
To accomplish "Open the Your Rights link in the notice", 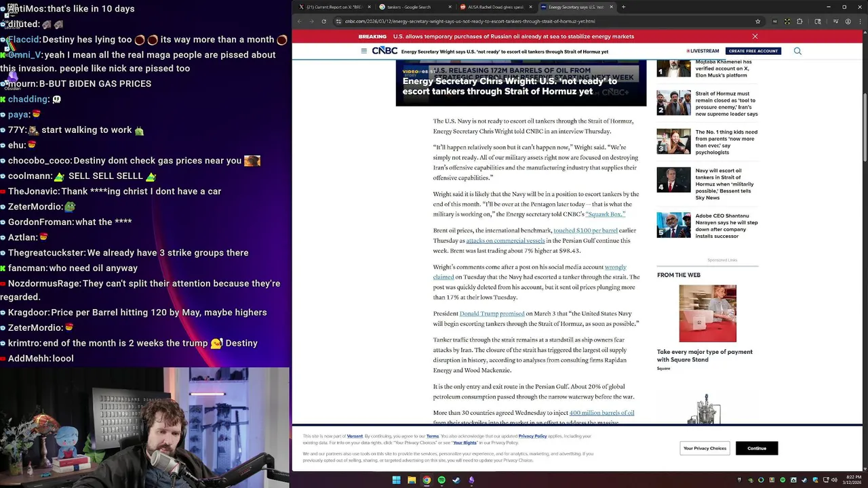I will (x=465, y=443).
